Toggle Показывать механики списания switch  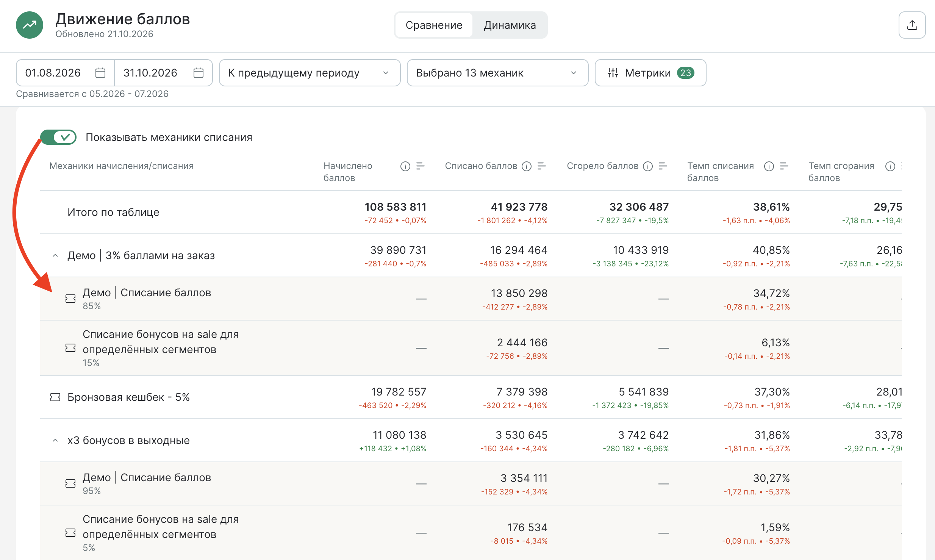pos(59,137)
